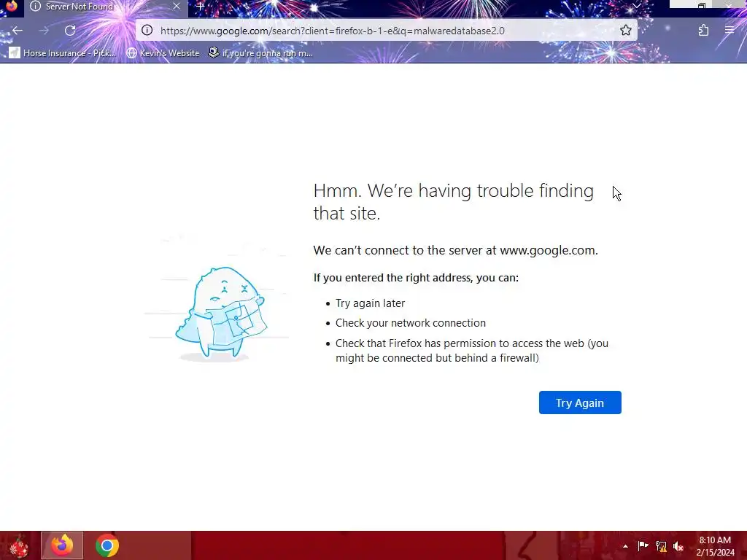The width and height of the screenshot is (747, 560).
Task: Open the Action Center flag icon
Action: tap(643, 546)
